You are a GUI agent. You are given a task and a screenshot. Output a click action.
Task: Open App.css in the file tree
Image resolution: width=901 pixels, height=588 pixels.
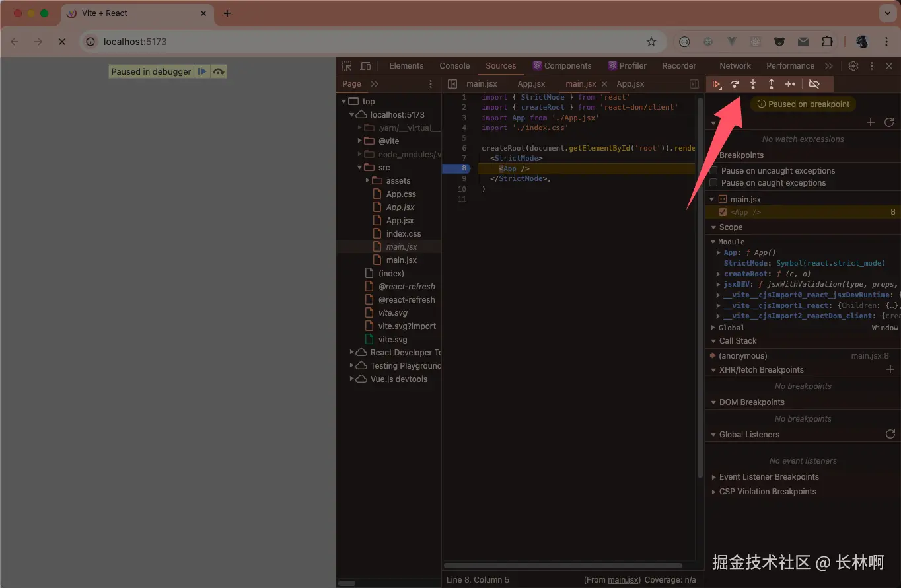pyautogui.click(x=401, y=194)
